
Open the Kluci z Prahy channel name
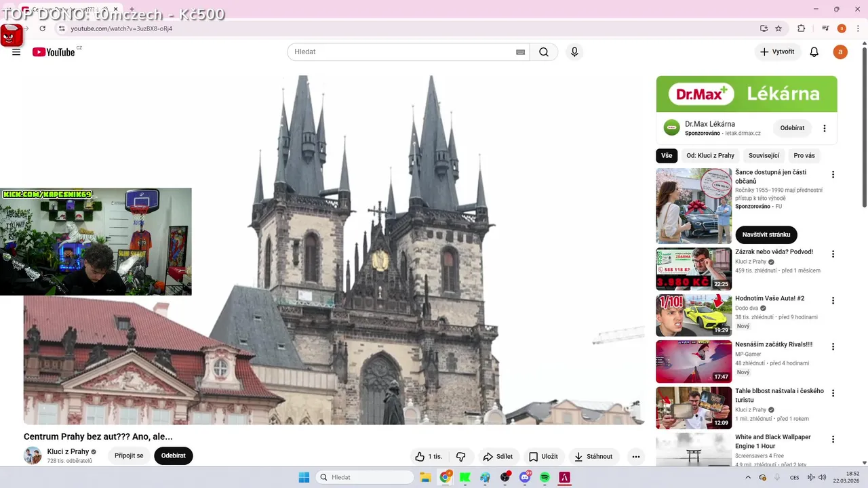pyautogui.click(x=68, y=452)
